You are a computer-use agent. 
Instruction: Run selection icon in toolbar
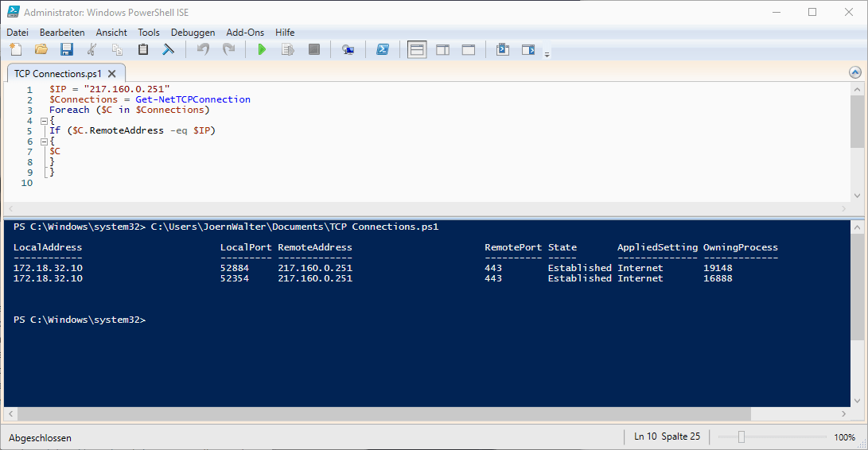pos(288,50)
